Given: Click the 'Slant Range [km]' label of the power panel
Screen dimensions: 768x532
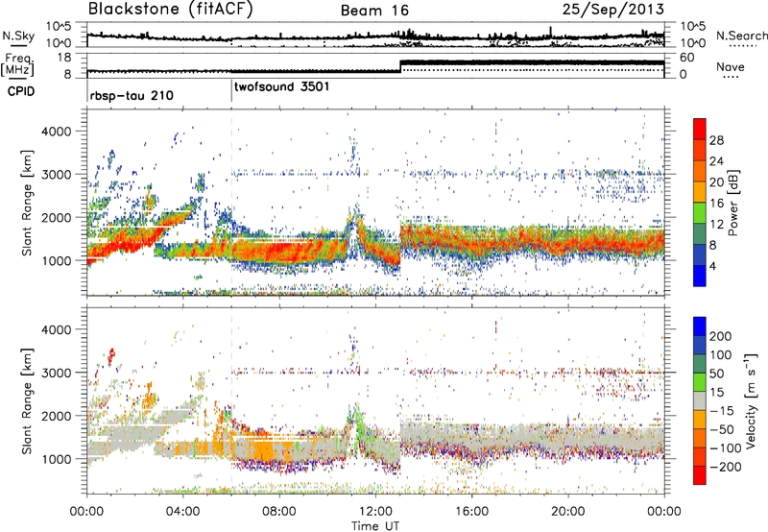Looking at the screenshot, I should point(27,203).
